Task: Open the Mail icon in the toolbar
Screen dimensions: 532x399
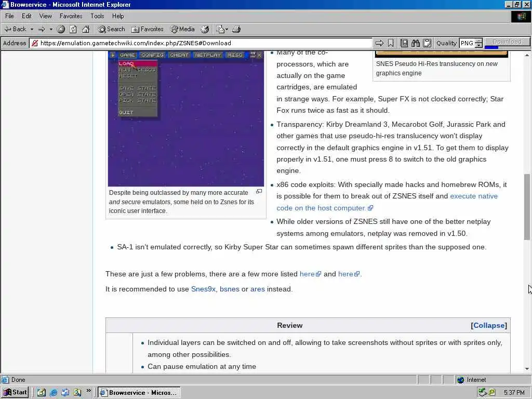Action: (220, 29)
